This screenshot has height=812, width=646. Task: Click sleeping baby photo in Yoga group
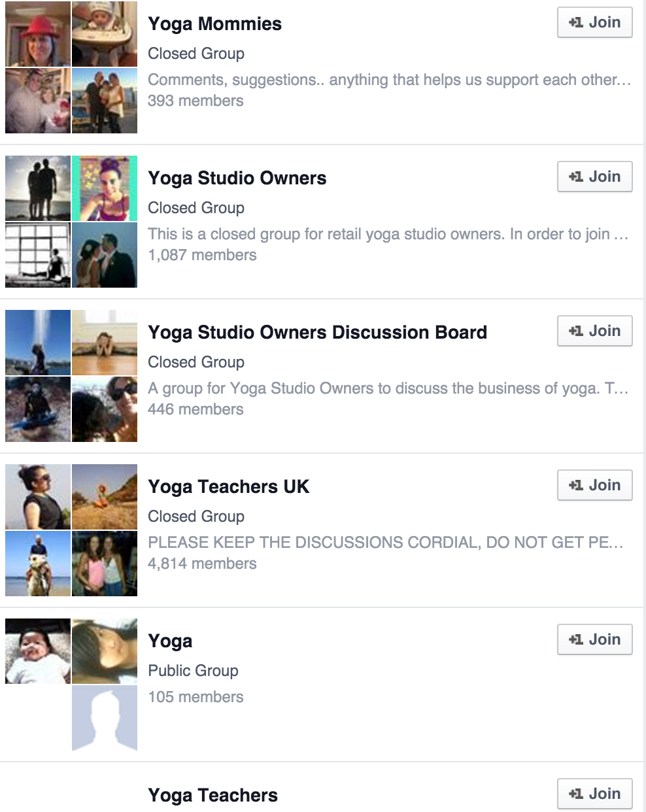(38, 651)
